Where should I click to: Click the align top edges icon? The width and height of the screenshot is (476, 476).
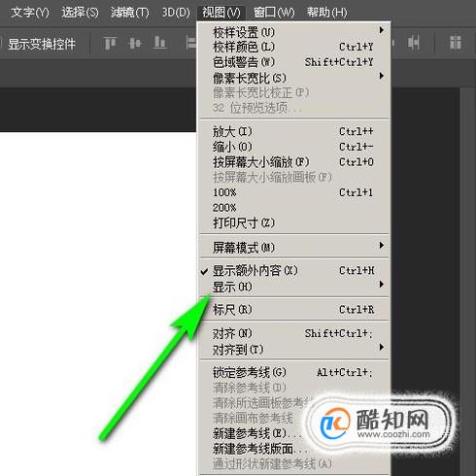(110, 43)
